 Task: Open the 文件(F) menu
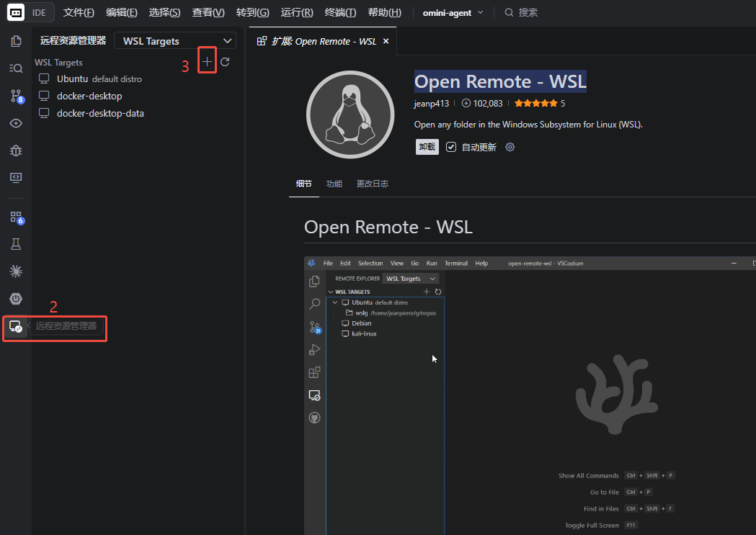[79, 12]
